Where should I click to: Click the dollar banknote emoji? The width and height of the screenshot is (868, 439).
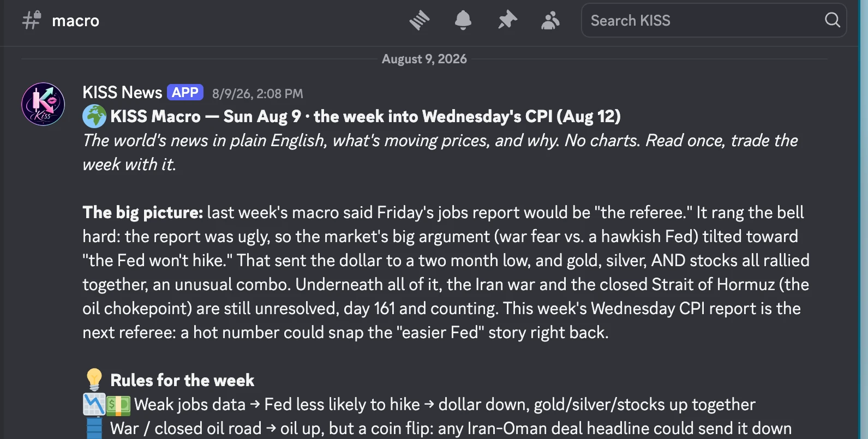pyautogui.click(x=118, y=405)
